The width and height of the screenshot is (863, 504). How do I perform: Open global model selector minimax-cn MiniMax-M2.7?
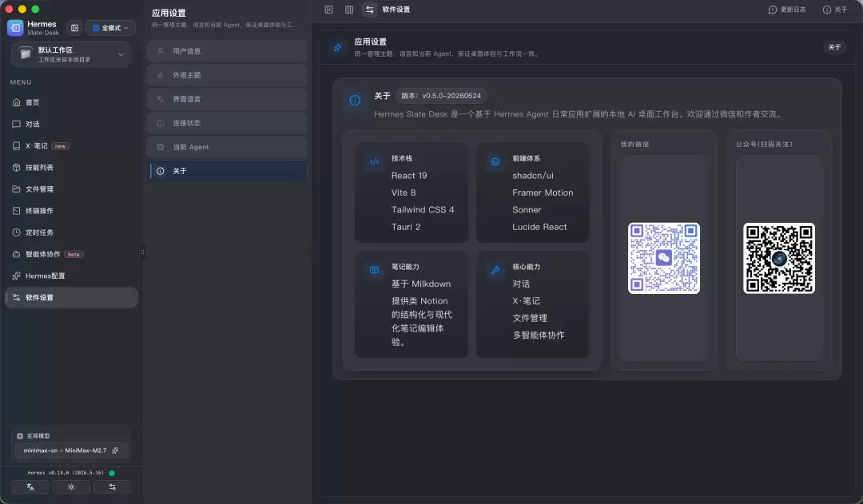(x=71, y=450)
